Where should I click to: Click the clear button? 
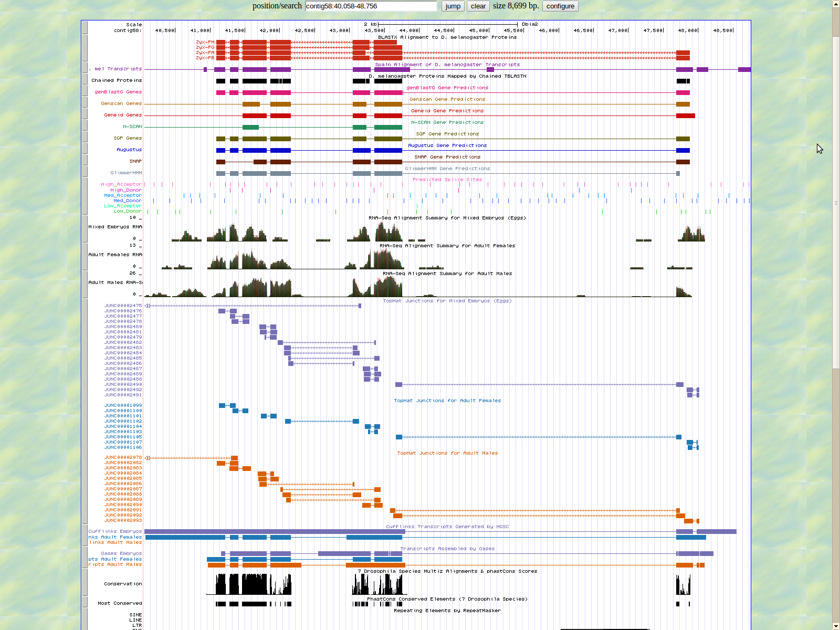coord(478,6)
